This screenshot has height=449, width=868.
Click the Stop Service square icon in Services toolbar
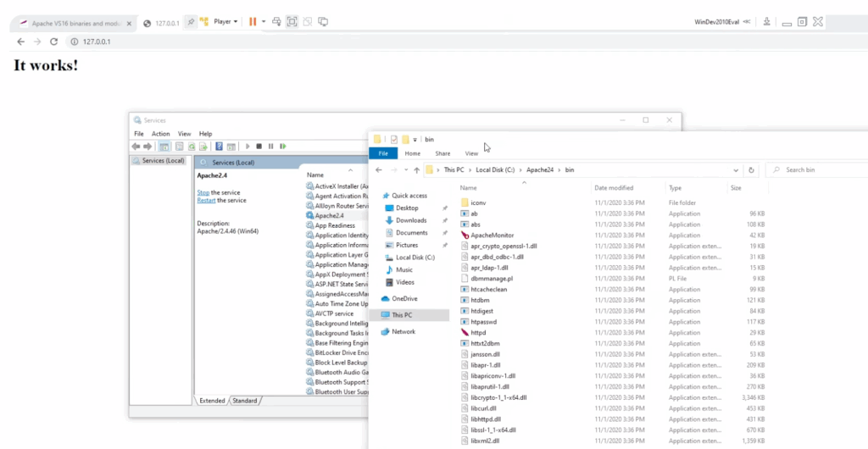[x=259, y=147]
